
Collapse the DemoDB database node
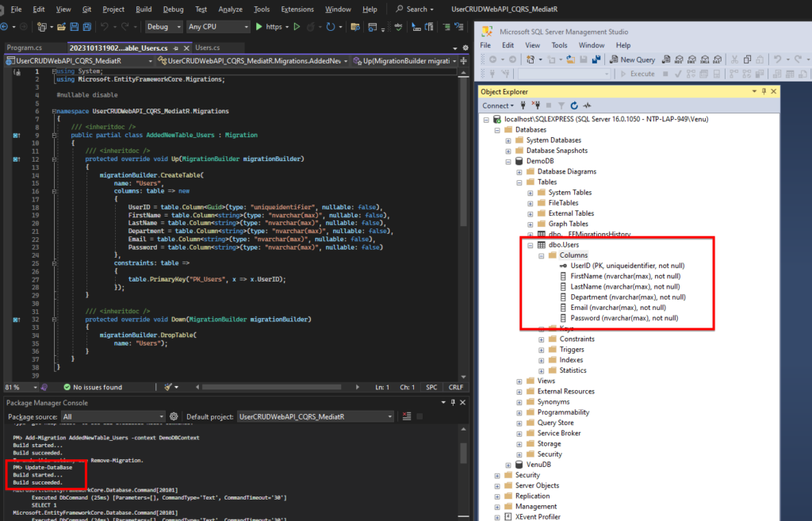point(508,161)
